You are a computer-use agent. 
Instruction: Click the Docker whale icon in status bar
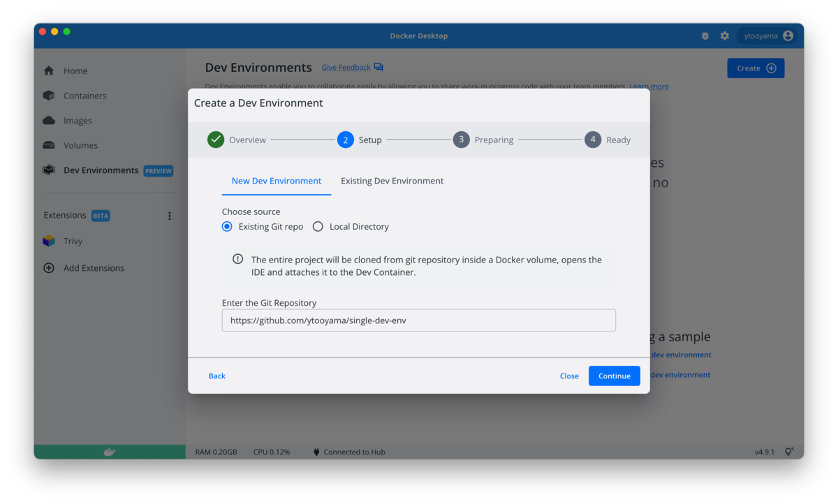click(110, 452)
